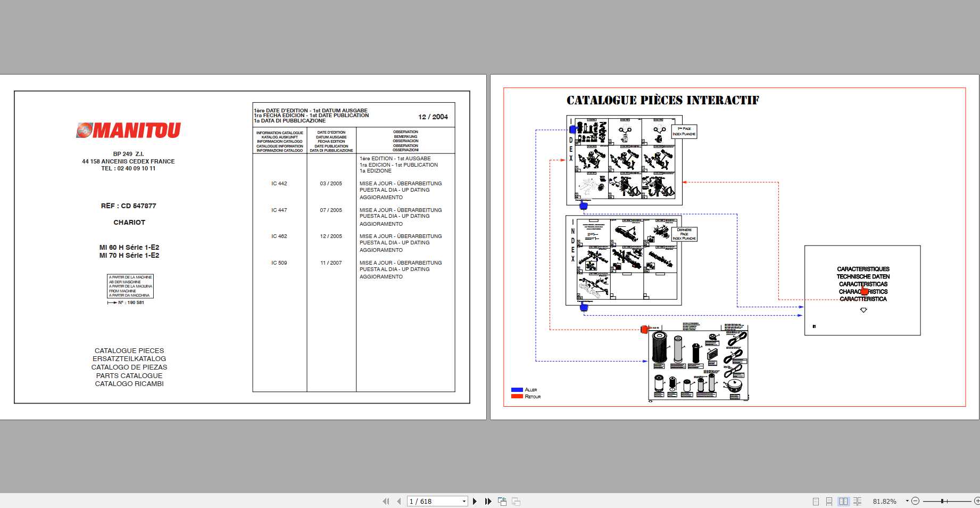Click the 12 / 2004 edition date
Screen dimensions: 980x508
[x=433, y=117]
